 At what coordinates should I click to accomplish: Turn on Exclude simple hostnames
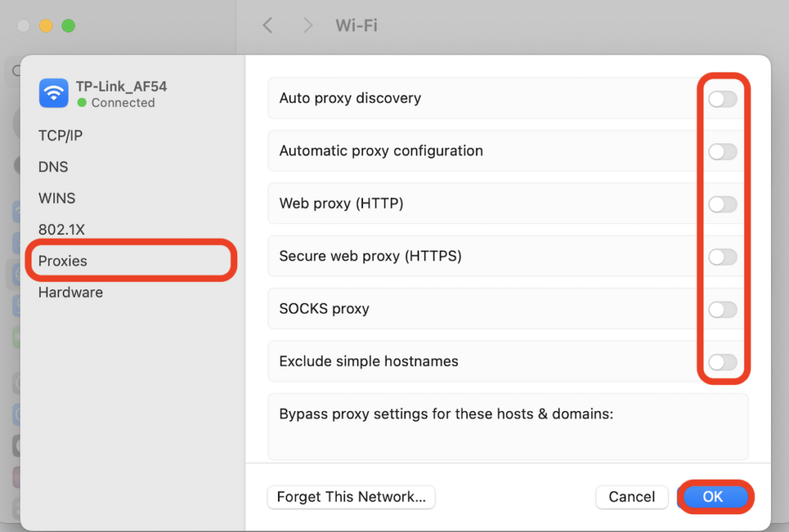722,361
